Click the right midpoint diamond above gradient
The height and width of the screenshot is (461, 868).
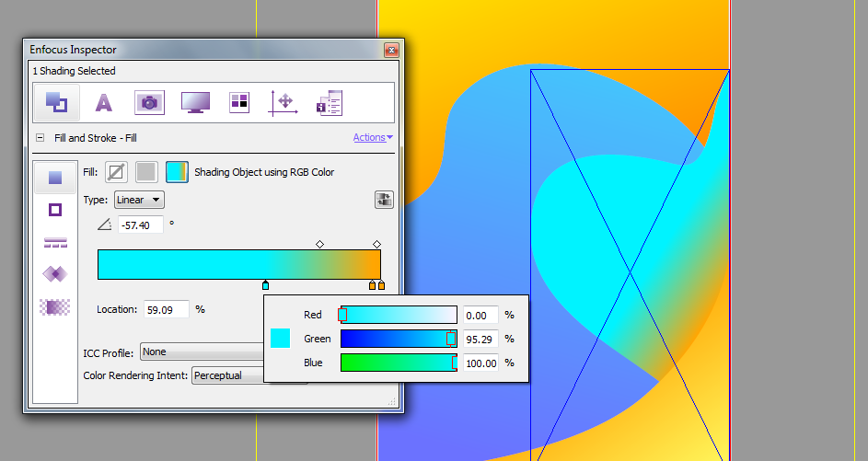click(377, 244)
